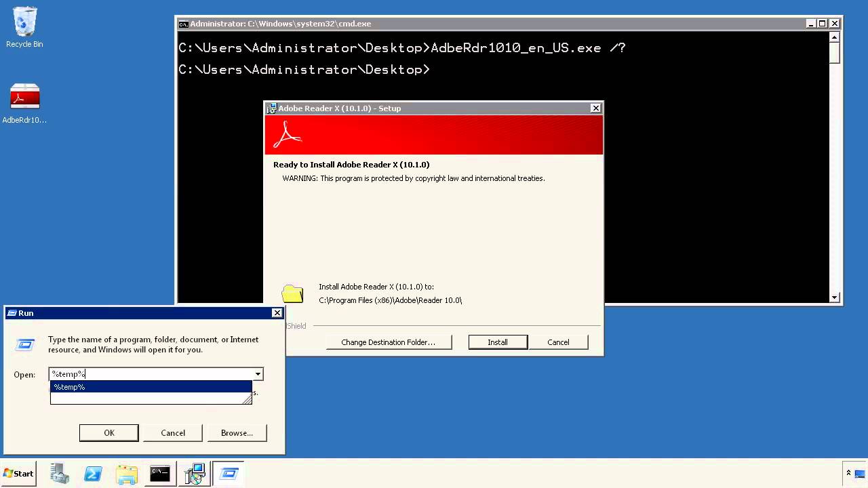Open Windows Explorer folder icon in the taskbar
The image size is (868, 488).
[x=127, y=474]
